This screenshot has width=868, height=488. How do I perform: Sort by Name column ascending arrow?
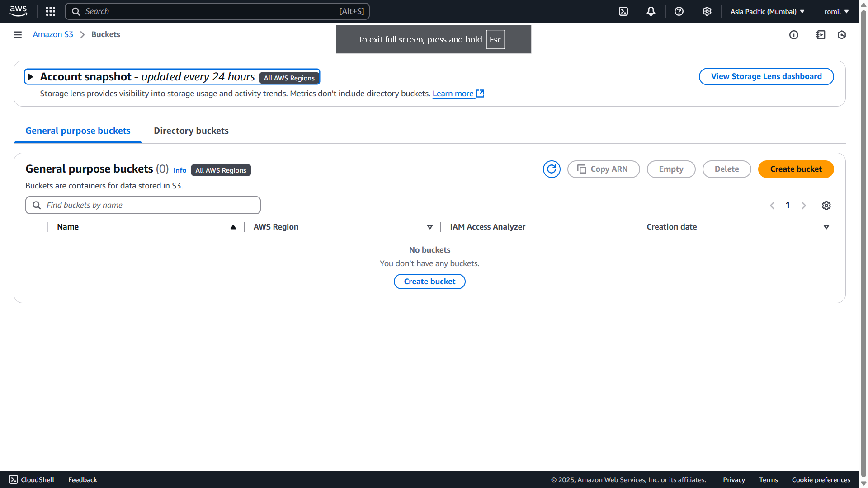[x=233, y=227]
